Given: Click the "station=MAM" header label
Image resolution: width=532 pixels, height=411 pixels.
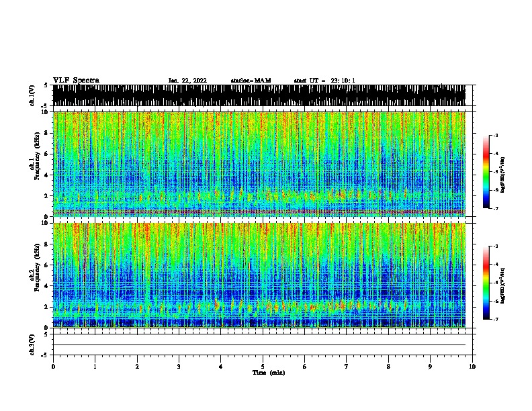Looking at the screenshot, I should tap(251, 81).
